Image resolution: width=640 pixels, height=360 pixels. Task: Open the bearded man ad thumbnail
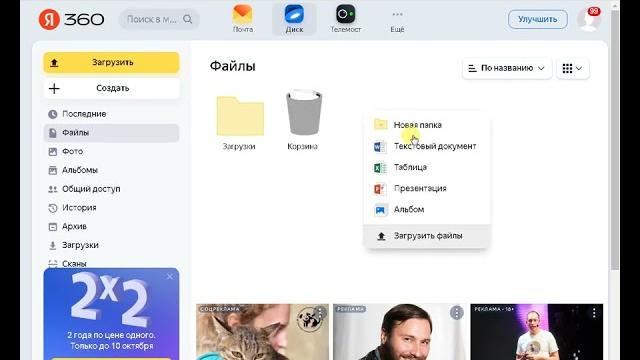pos(399,332)
